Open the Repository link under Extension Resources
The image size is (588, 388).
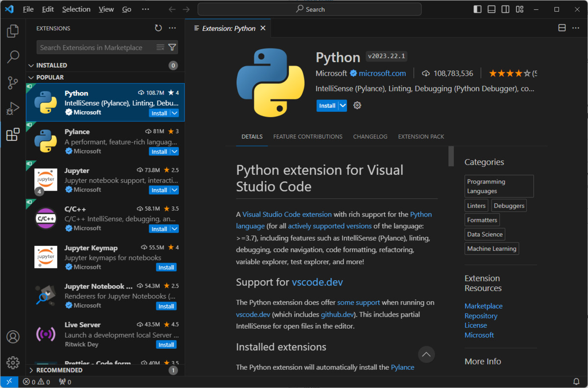click(x=481, y=315)
